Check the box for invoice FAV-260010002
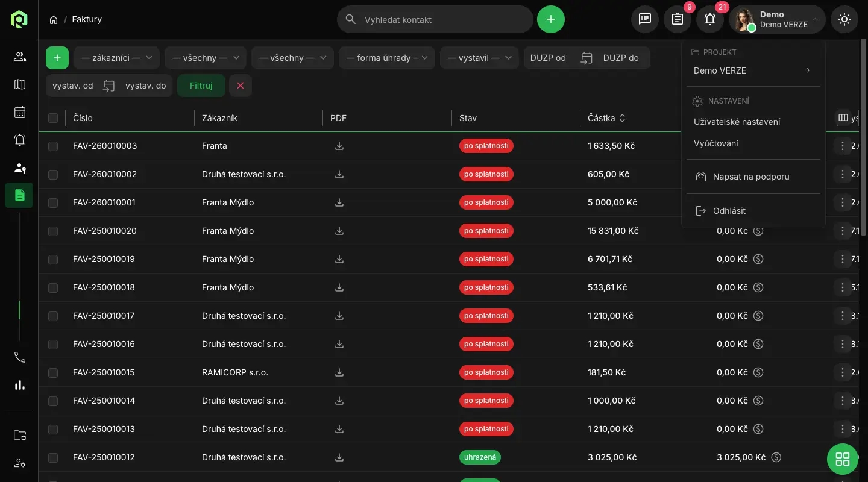 point(53,175)
